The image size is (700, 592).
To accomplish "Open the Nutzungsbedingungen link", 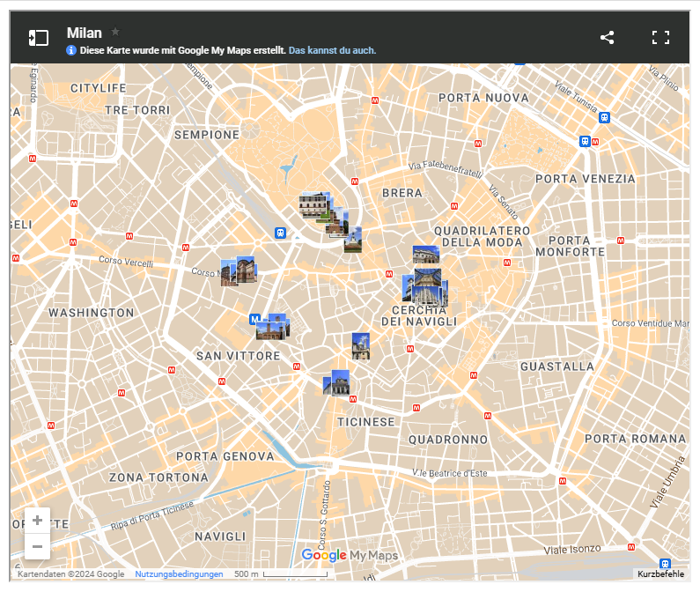I will point(179,574).
